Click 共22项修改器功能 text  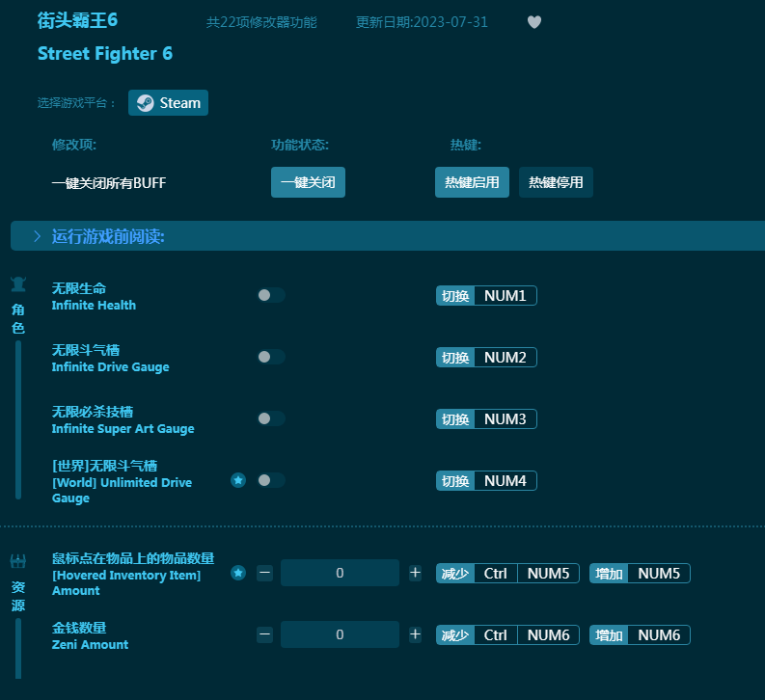click(261, 22)
